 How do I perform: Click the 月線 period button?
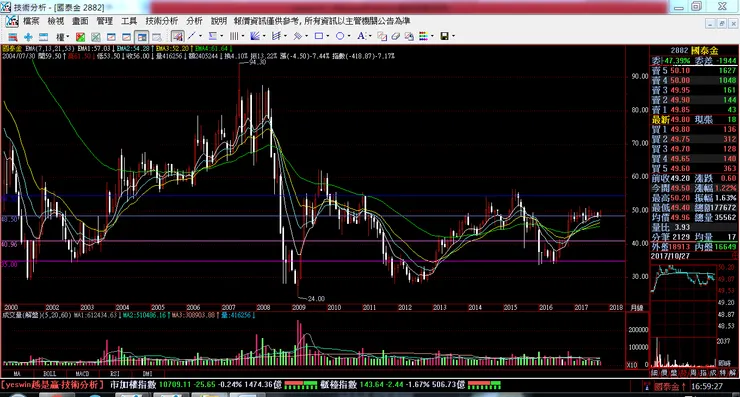(637, 308)
